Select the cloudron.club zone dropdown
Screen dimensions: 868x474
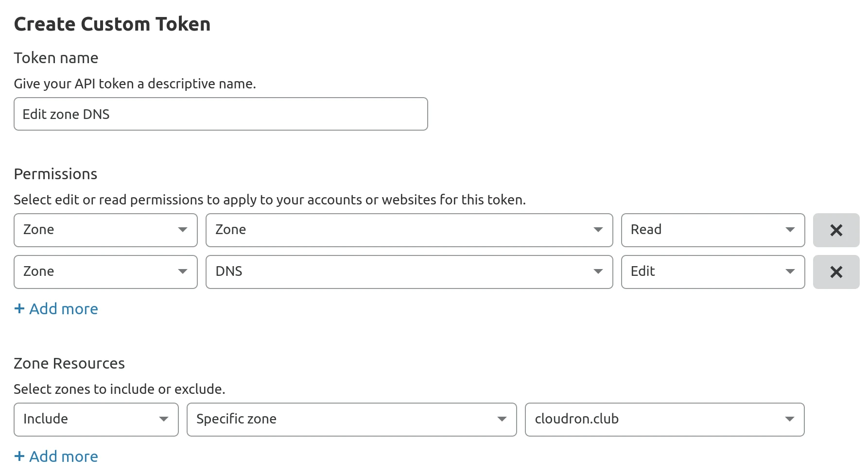coord(664,420)
